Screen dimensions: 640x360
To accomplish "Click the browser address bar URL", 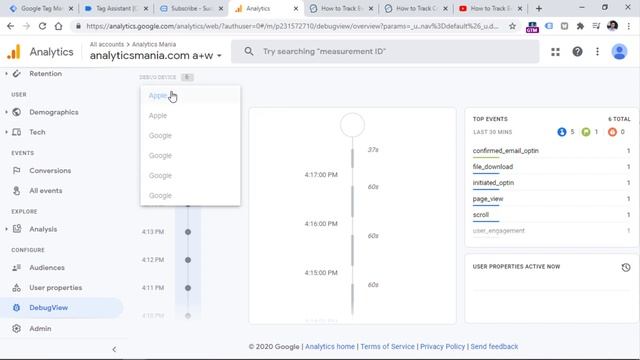I will (x=292, y=26).
